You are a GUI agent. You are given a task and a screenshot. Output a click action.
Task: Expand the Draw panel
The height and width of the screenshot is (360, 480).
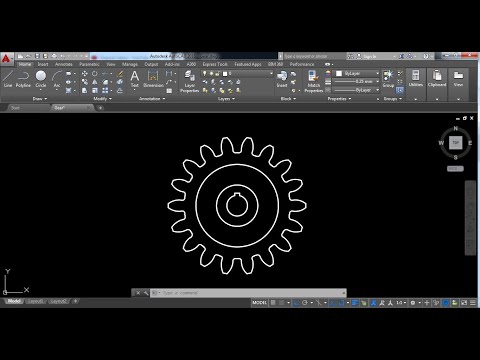(40, 99)
